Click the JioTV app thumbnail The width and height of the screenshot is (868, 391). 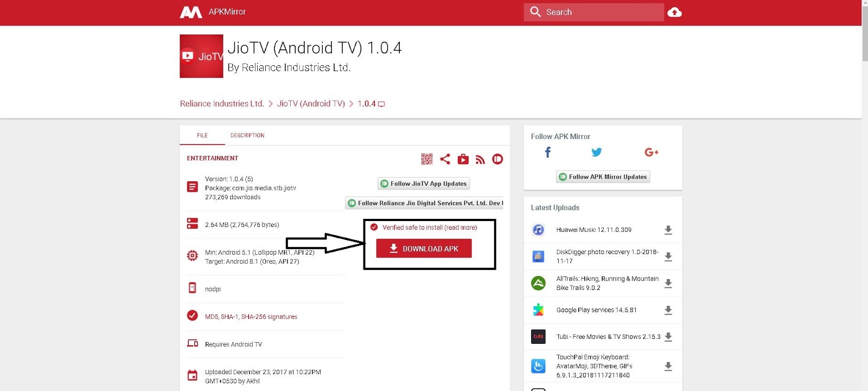click(201, 56)
